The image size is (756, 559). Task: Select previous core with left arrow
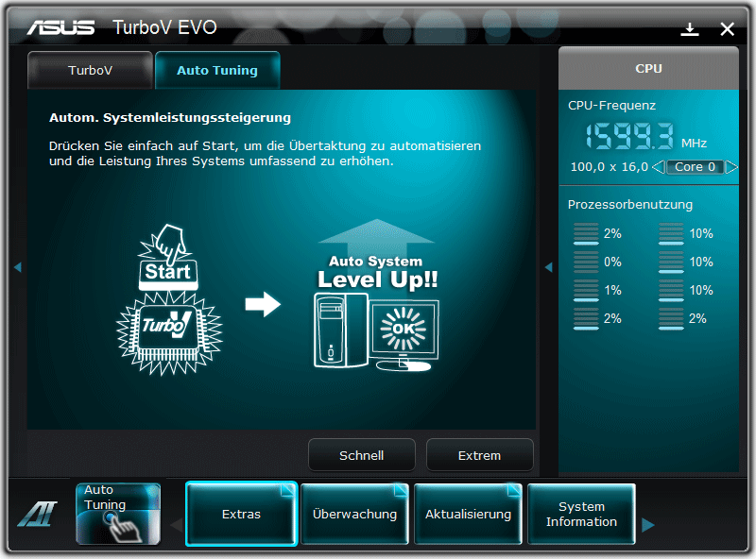pyautogui.click(x=658, y=167)
